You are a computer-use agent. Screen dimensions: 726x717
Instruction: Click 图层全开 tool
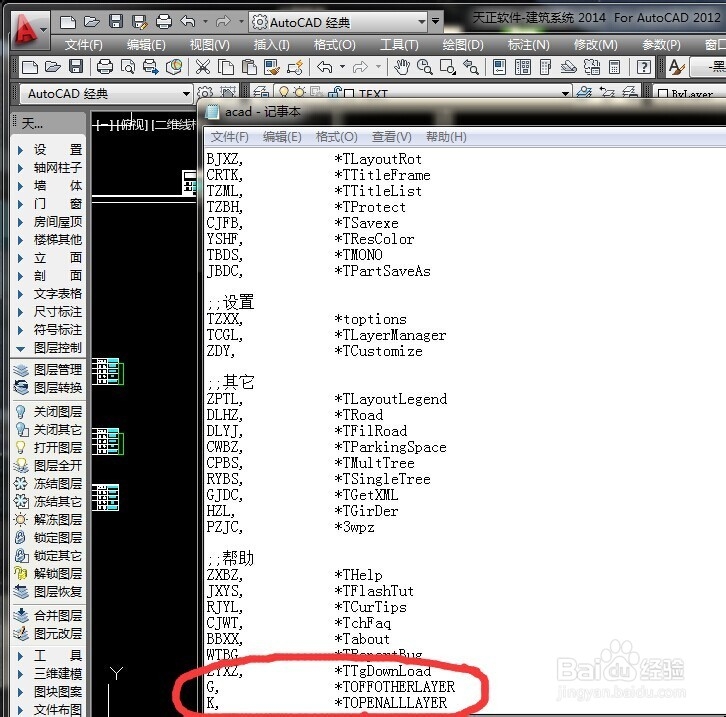[48, 465]
